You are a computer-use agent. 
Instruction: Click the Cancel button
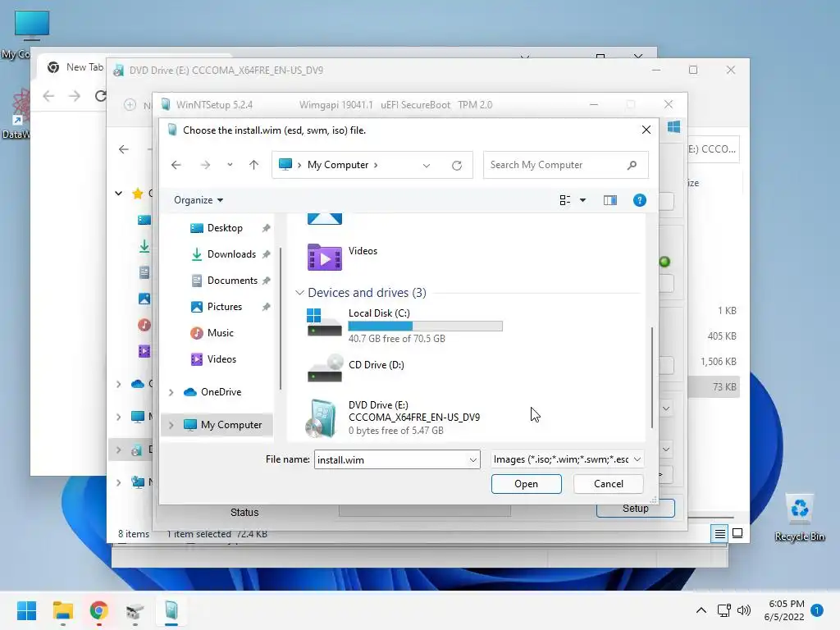(608, 484)
